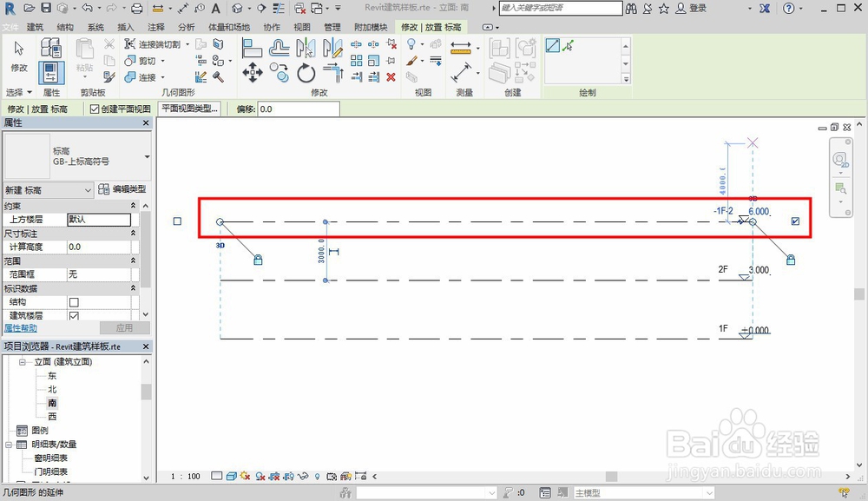Click the horizontal scrollbar thumb of the view
Image resolution: width=868 pixels, height=501 pixels.
coord(611,476)
